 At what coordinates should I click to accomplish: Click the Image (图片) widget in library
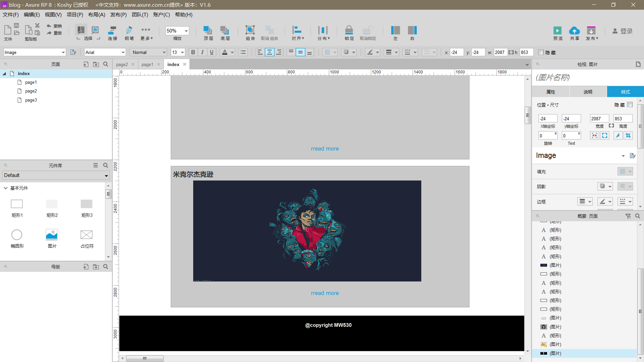click(x=52, y=235)
